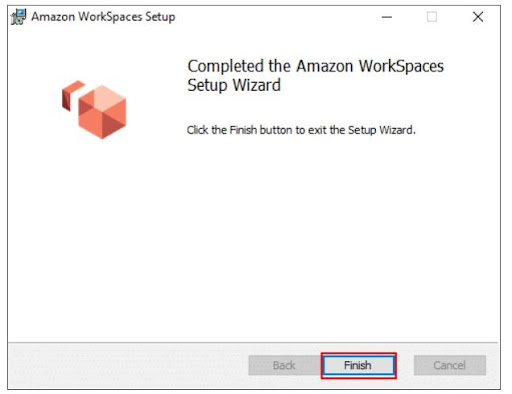This screenshot has width=512, height=394.
Task: Click the "Amazon WorkSpaces Setup" title text
Action: (x=103, y=17)
